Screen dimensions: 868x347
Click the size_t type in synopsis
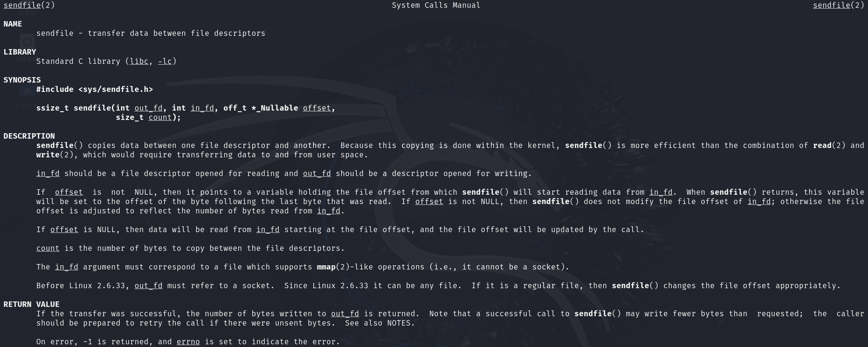tap(130, 117)
